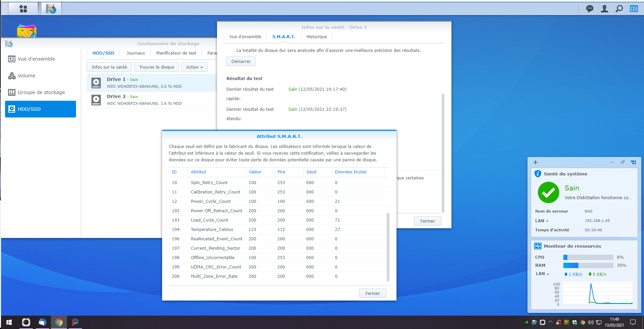Click the Trouver le disque button

[156, 67]
